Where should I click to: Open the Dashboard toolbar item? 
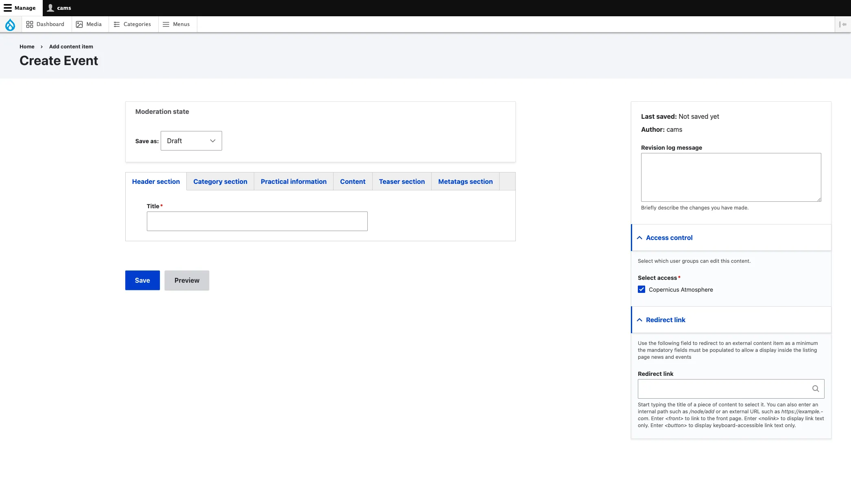[x=45, y=24]
